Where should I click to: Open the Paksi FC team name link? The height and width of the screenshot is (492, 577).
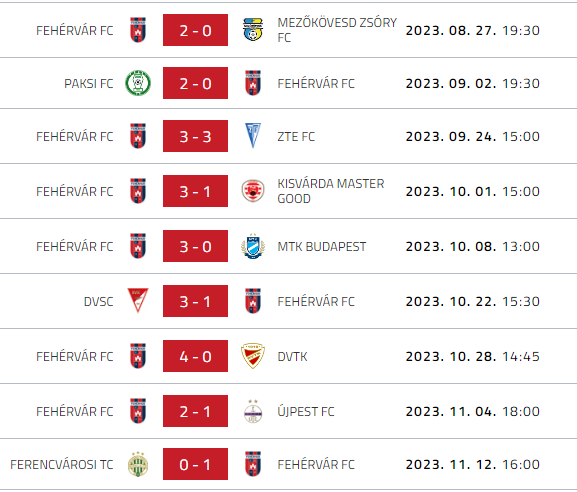click(89, 84)
